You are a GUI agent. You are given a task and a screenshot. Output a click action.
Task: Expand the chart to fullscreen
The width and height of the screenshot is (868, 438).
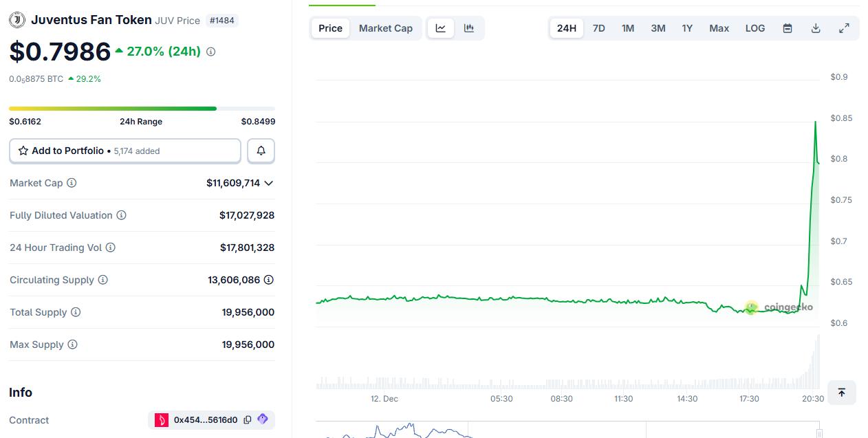click(844, 28)
